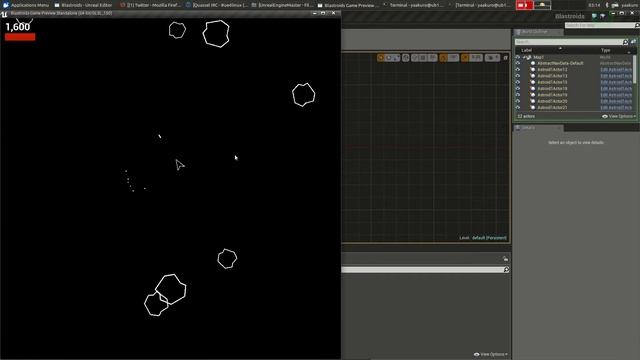The height and width of the screenshot is (360, 640).
Task: Click the Level default (Persistent) link
Action: (x=489, y=238)
